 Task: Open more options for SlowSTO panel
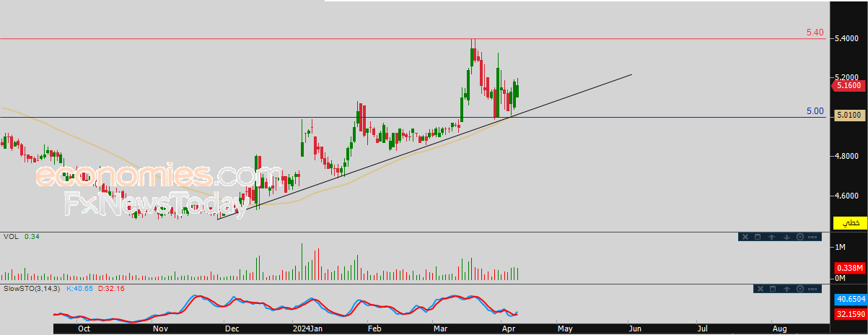click(x=812, y=289)
